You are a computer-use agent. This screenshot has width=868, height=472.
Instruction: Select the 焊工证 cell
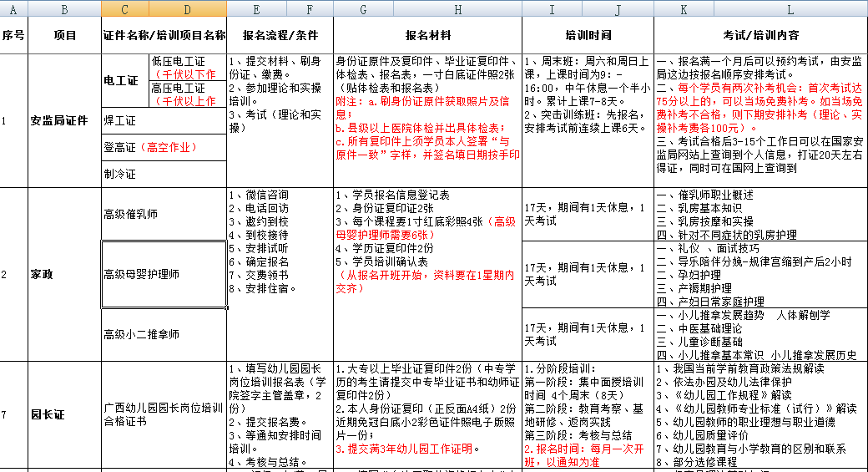(x=164, y=121)
